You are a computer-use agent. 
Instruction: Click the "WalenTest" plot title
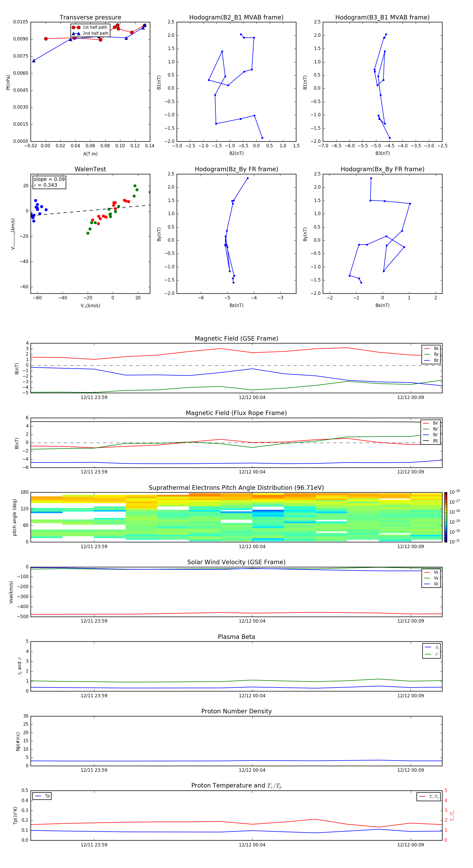[x=90, y=169]
